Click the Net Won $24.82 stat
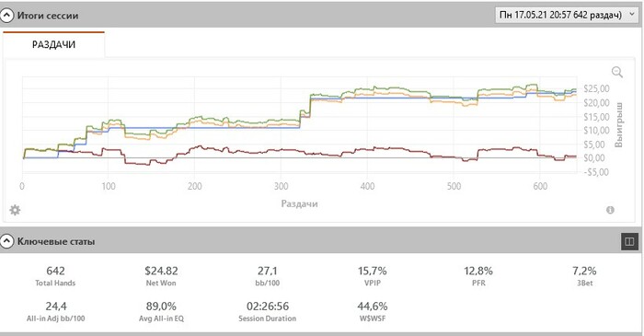644x336 pixels. point(161,276)
